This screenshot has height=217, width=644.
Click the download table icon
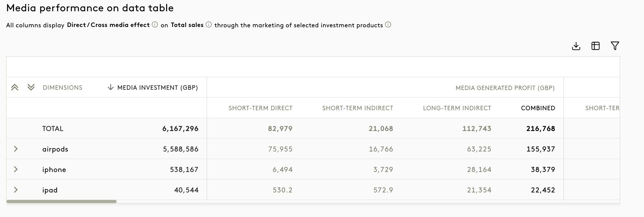point(576,46)
